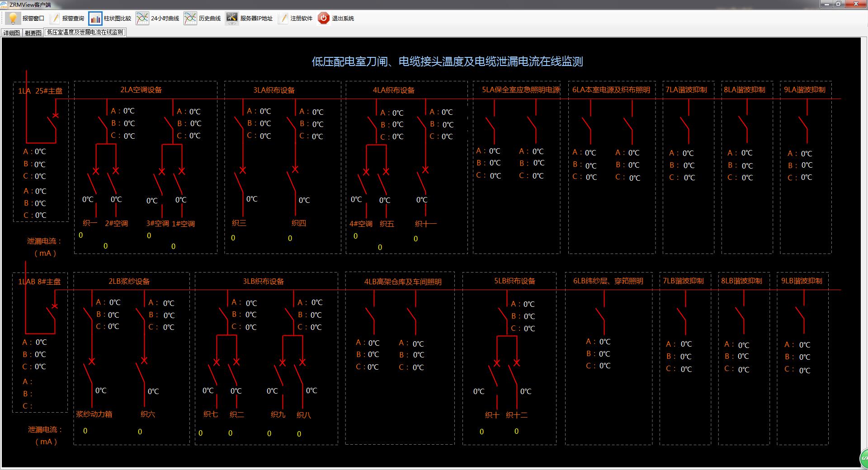The height and width of the screenshot is (470, 868).
Task: Select the 低压室温度及泄漏电流在线监测 tab
Action: click(x=85, y=33)
